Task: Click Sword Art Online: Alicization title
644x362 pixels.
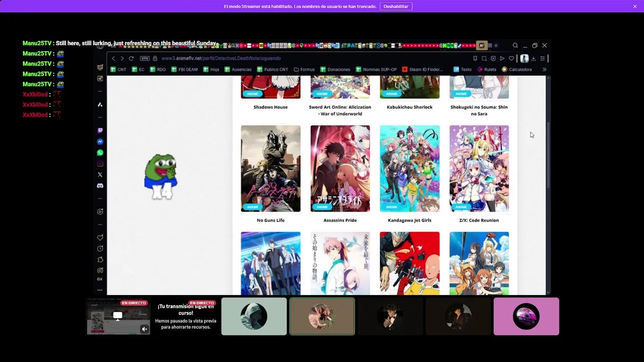Action: click(340, 110)
